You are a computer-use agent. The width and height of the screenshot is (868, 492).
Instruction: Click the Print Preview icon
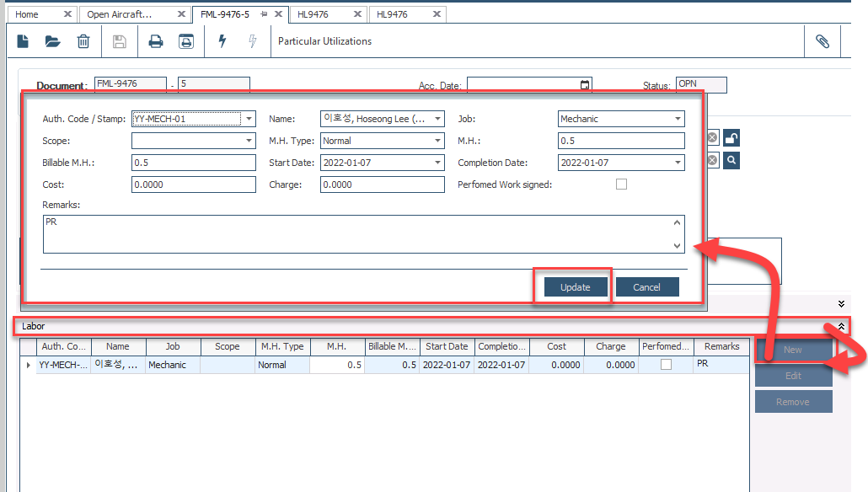185,41
